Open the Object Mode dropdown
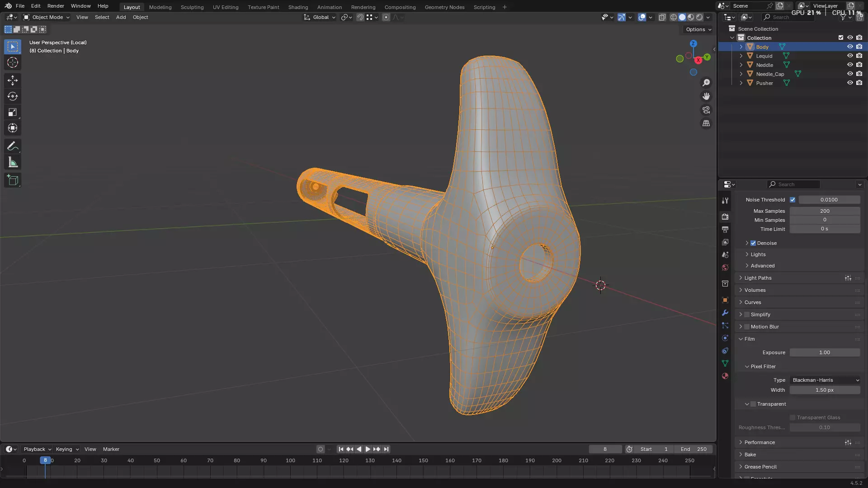This screenshot has width=868, height=488. click(47, 17)
